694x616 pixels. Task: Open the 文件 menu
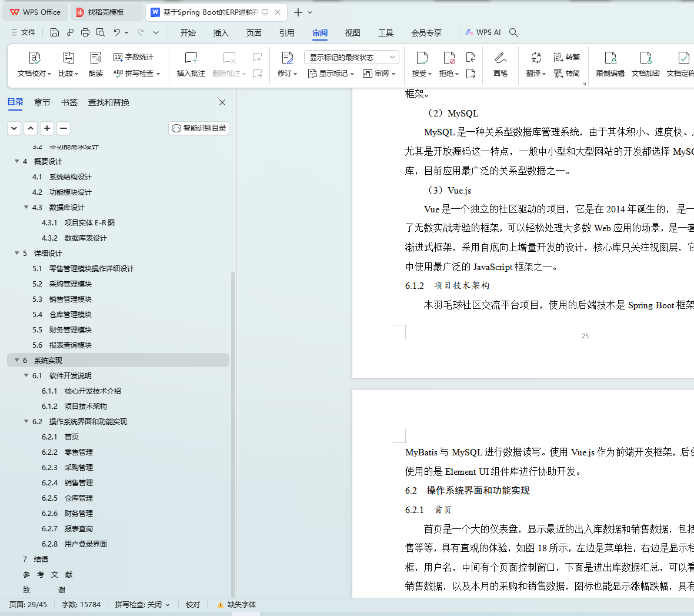(x=23, y=32)
